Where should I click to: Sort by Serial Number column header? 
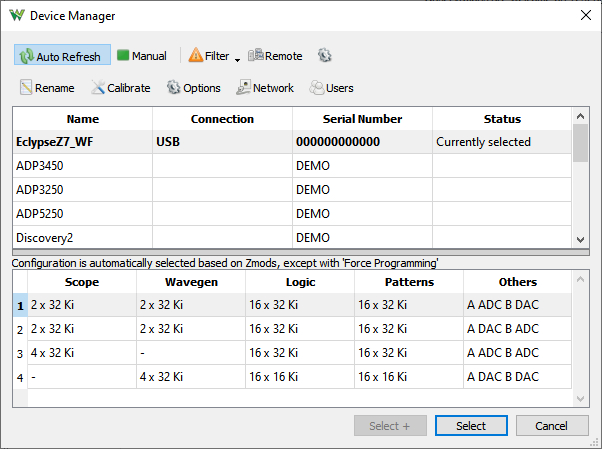362,119
